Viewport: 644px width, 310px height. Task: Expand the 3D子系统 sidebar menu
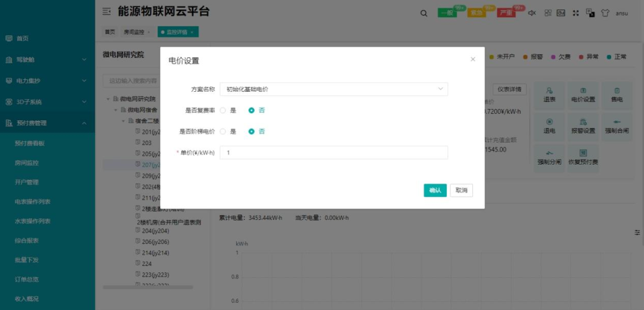pos(47,102)
